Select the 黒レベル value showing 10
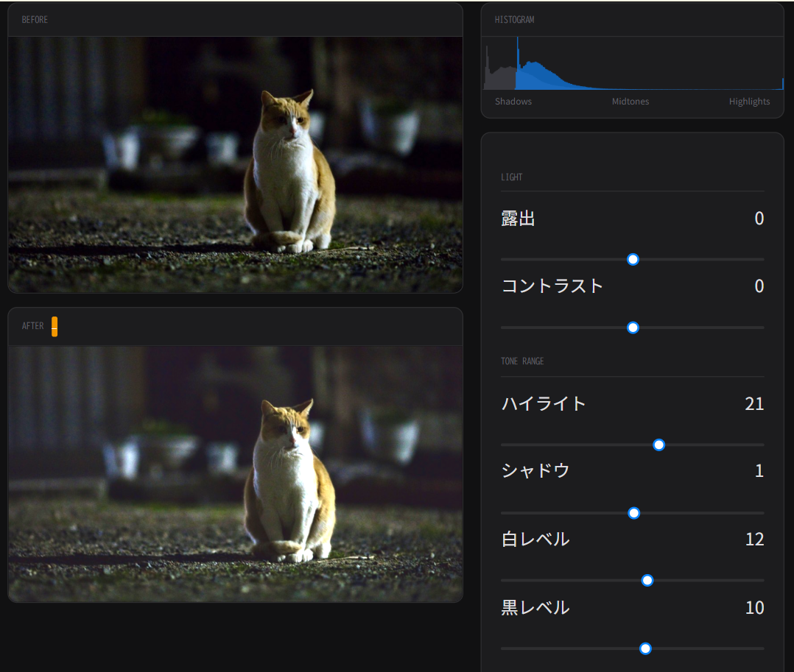The height and width of the screenshot is (672, 794). click(x=754, y=608)
